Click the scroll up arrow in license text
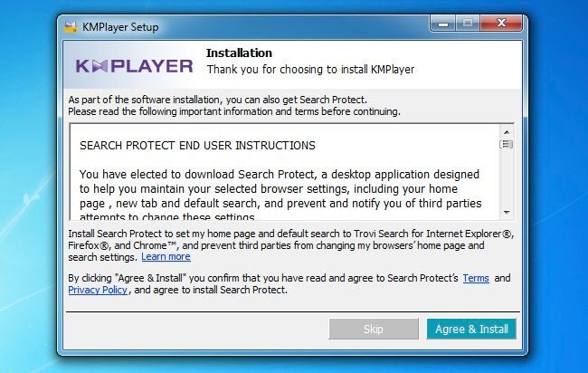Image resolution: width=588 pixels, height=373 pixels. tap(507, 132)
